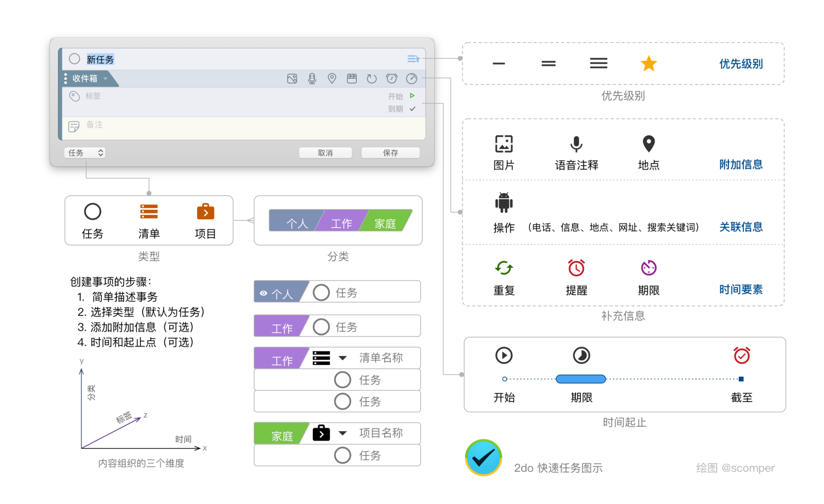Click the 2do checkmark app logo
The height and width of the screenshot is (504, 824).
[483, 458]
